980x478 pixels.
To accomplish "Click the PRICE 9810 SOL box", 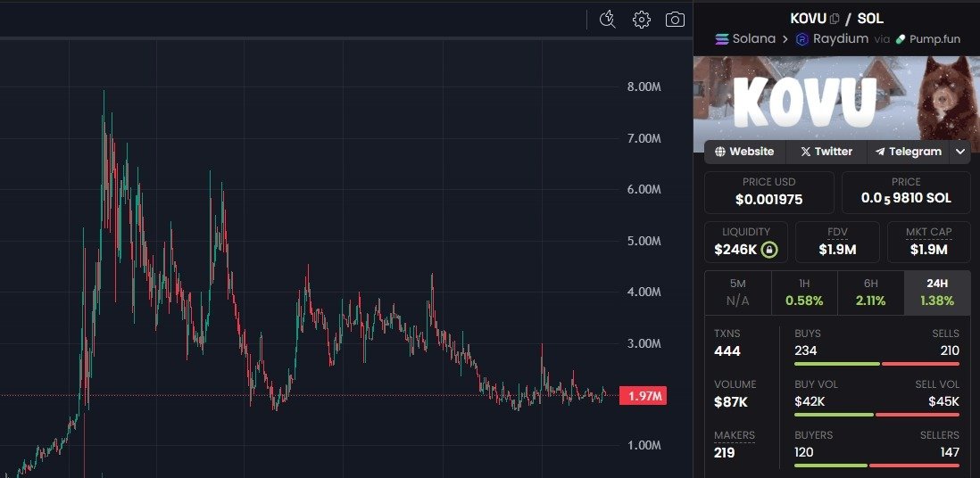I will click(906, 193).
